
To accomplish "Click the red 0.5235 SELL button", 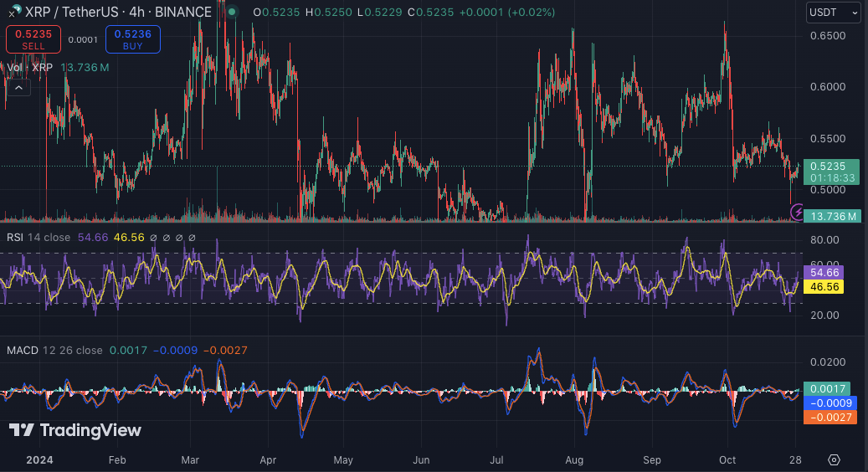I will tap(33, 39).
